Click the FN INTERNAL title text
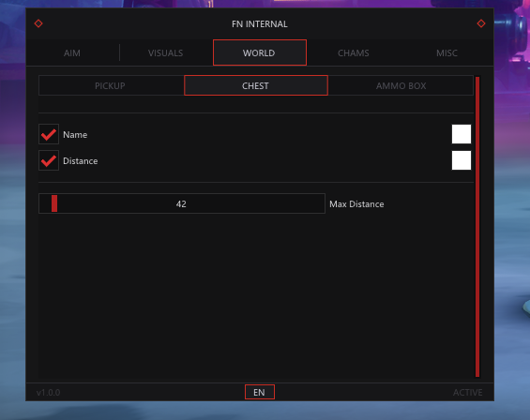This screenshot has width=530, height=420. pyautogui.click(x=260, y=24)
